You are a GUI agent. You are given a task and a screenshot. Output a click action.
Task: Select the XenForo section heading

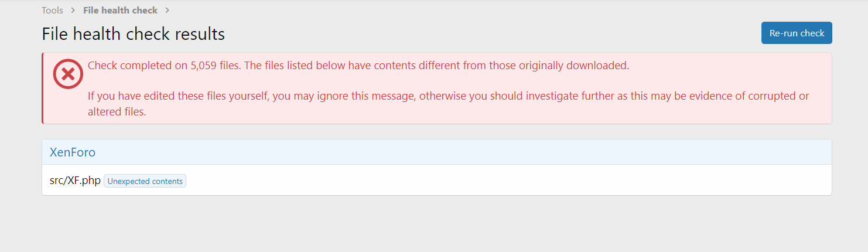click(x=73, y=152)
